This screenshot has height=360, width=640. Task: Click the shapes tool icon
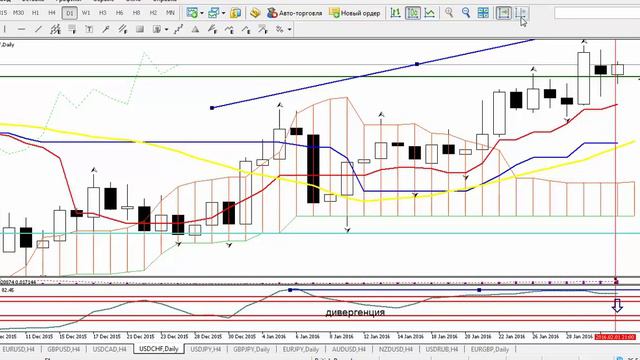pos(157,29)
